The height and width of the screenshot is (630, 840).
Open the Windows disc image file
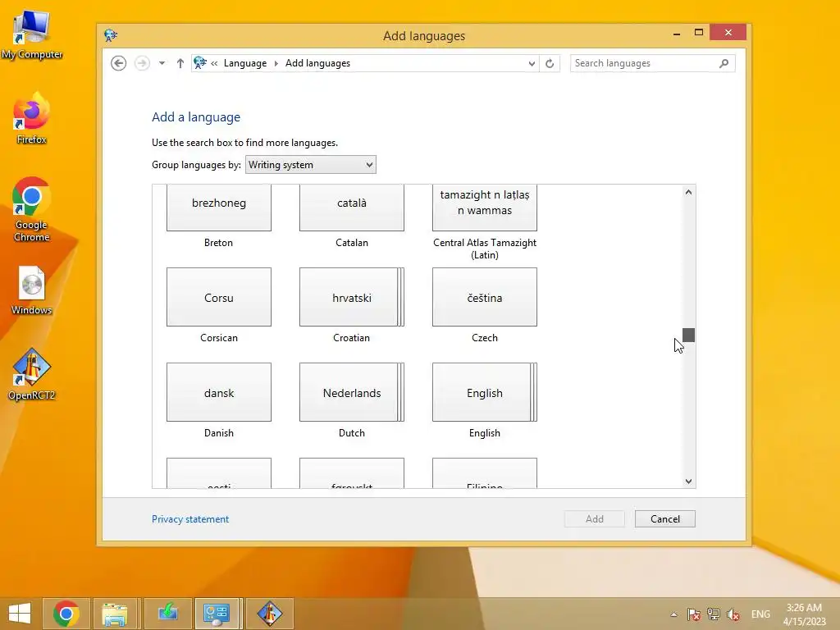(32, 290)
